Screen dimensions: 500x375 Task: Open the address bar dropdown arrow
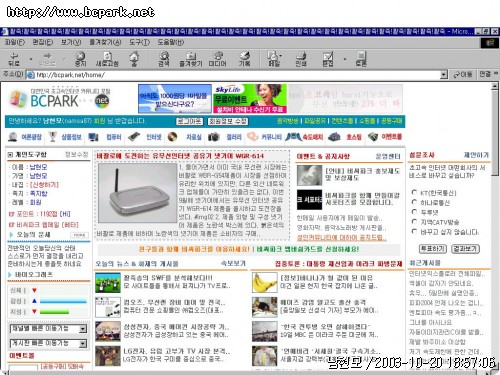(444, 75)
